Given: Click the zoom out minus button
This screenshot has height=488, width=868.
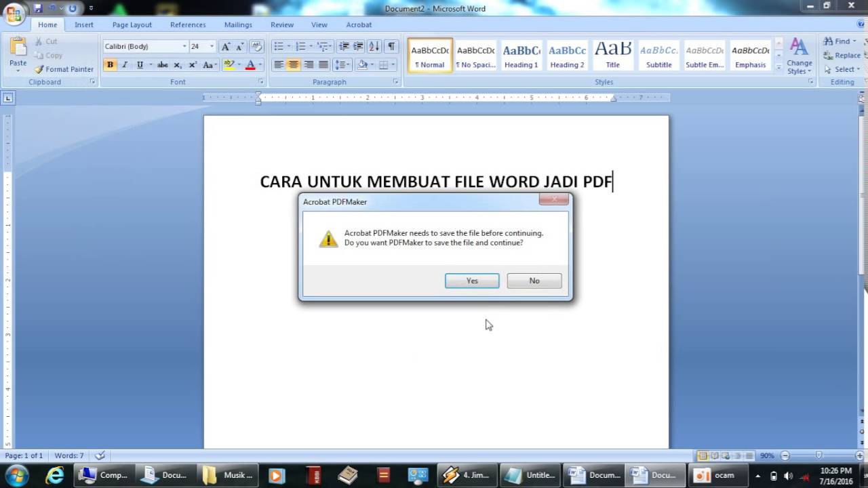Looking at the screenshot, I should tap(785, 455).
